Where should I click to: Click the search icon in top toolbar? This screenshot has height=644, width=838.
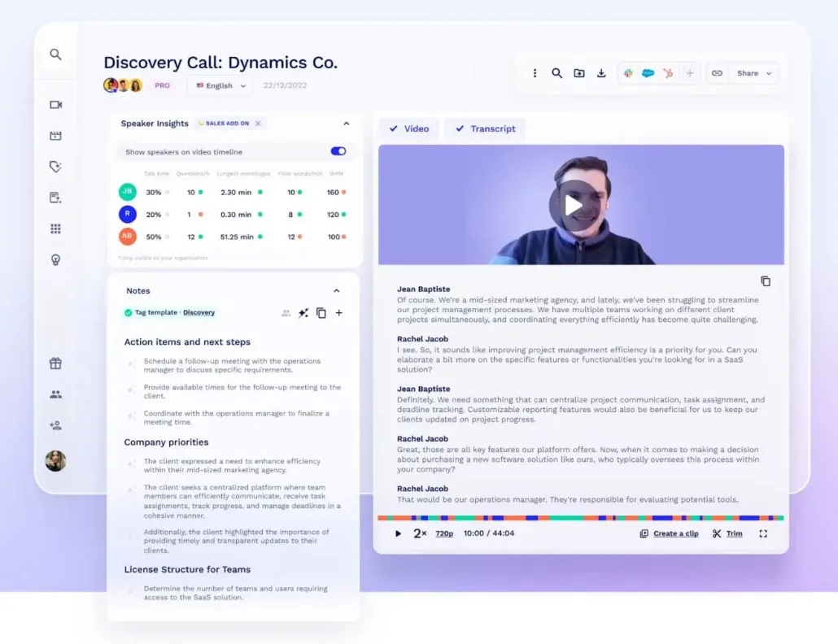(556, 73)
